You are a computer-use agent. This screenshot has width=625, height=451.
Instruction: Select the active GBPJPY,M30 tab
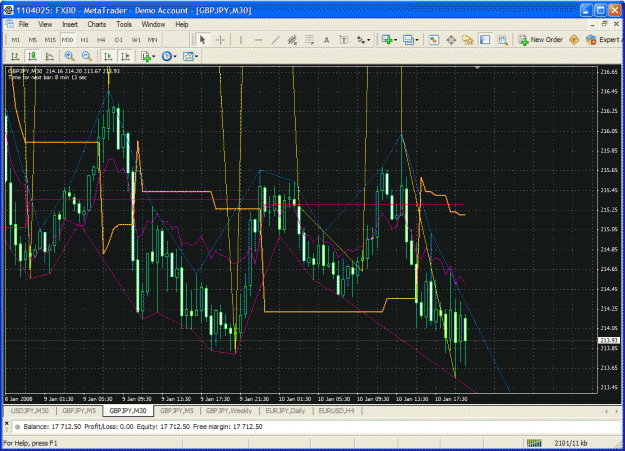(128, 411)
